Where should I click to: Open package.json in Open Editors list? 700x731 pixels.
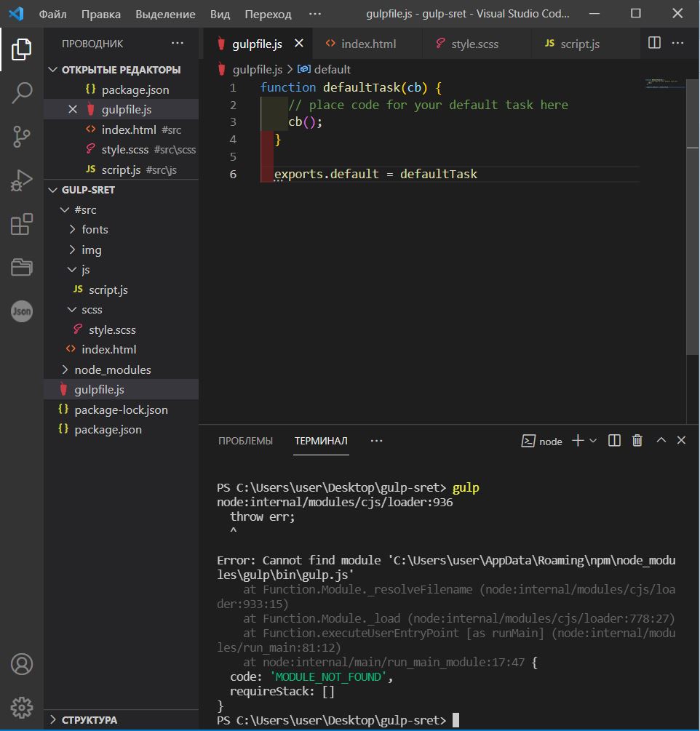click(122, 89)
